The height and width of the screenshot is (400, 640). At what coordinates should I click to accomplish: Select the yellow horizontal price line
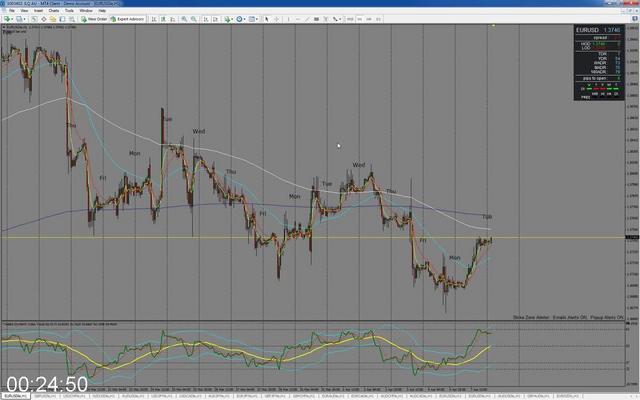(313, 238)
